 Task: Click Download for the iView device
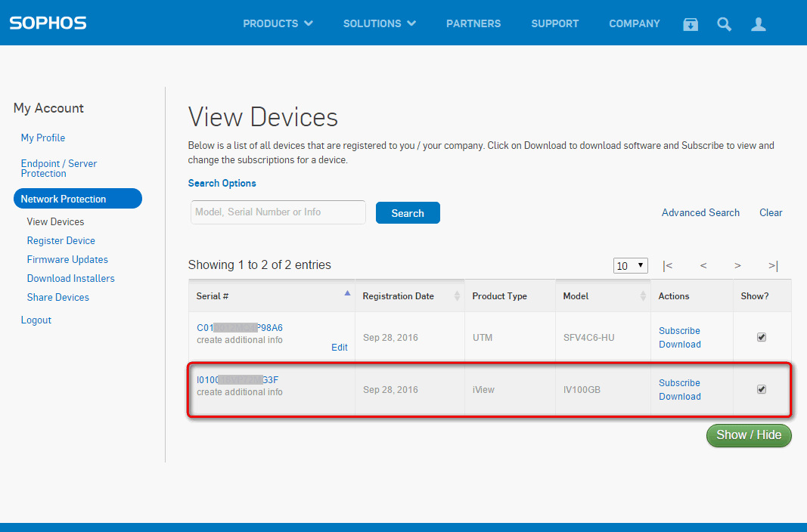(x=680, y=396)
